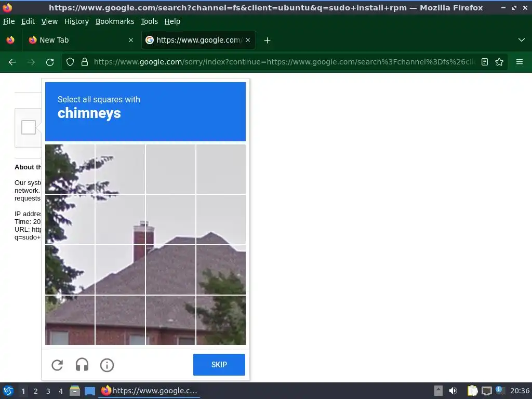Screen dimensions: 532x399
Task: Toggle reader view icon in address bar
Action: (485, 62)
